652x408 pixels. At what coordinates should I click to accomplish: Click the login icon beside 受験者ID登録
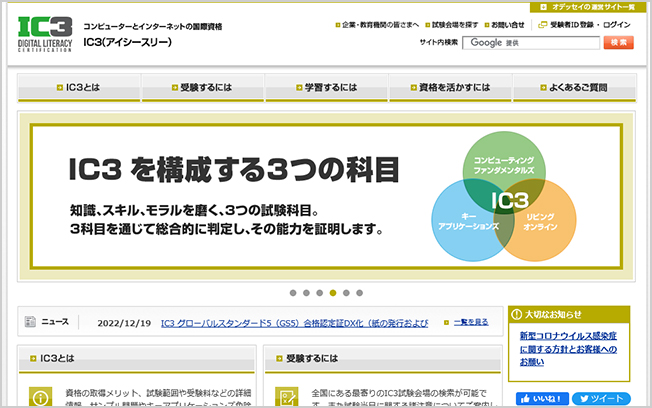[x=542, y=25]
